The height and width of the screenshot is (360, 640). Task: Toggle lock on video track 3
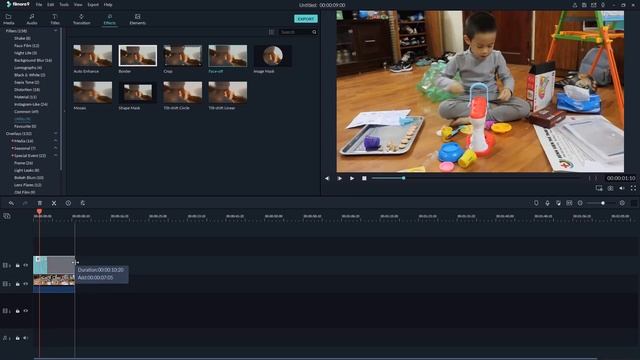pos(18,265)
